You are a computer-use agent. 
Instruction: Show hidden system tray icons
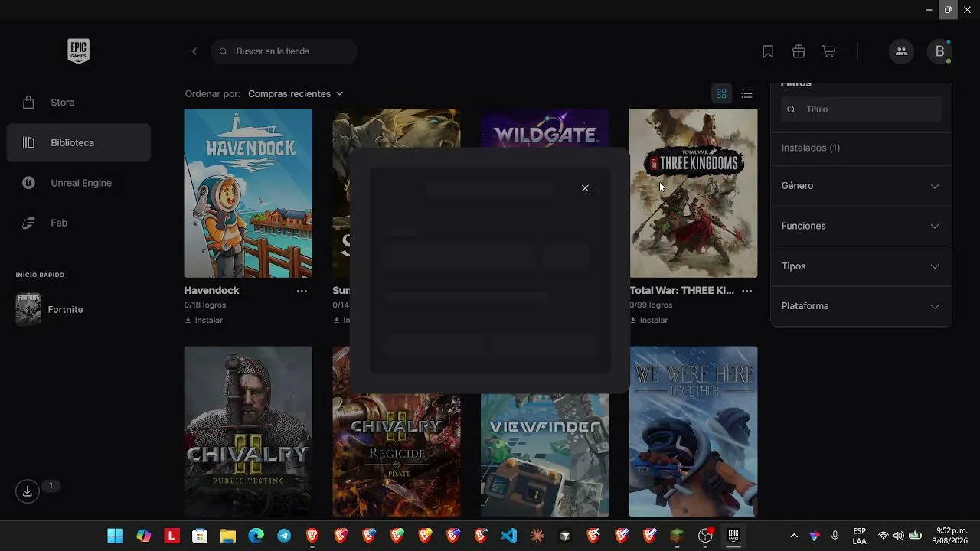coord(794,536)
